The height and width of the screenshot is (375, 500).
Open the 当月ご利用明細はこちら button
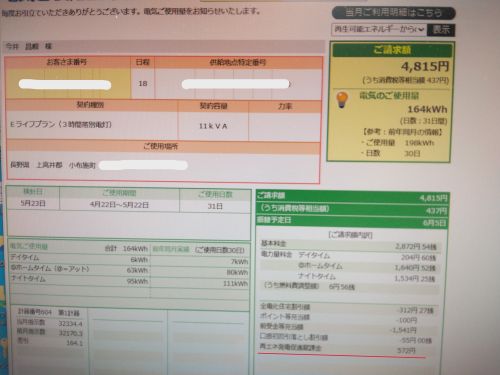[x=393, y=13]
